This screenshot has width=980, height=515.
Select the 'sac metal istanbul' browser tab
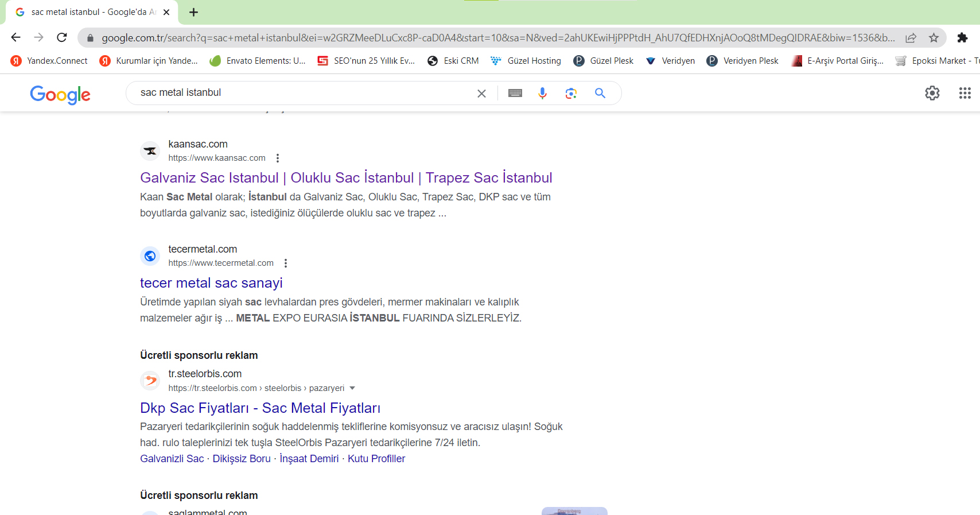(92, 12)
